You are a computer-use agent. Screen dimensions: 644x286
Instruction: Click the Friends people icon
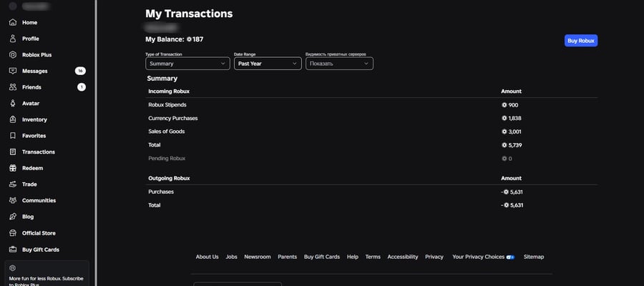[x=13, y=87]
